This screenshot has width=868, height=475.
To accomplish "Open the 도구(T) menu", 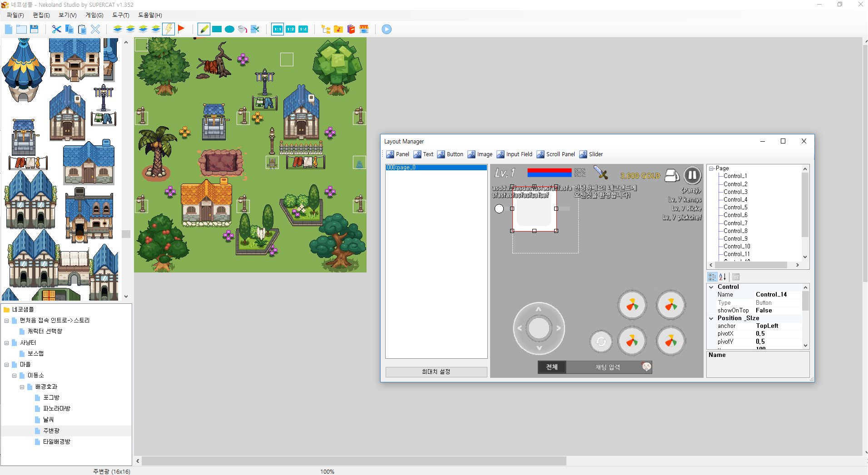I will pyautogui.click(x=121, y=15).
